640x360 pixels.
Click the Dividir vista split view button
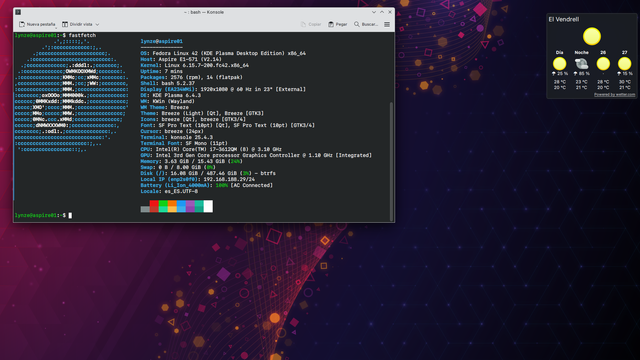coord(77,24)
